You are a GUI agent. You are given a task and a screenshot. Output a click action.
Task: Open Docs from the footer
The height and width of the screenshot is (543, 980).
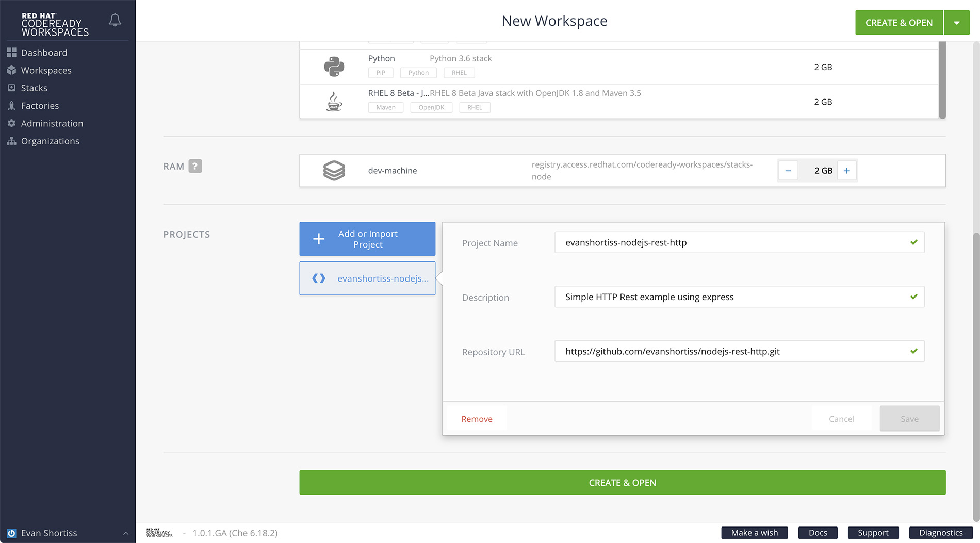(x=818, y=533)
